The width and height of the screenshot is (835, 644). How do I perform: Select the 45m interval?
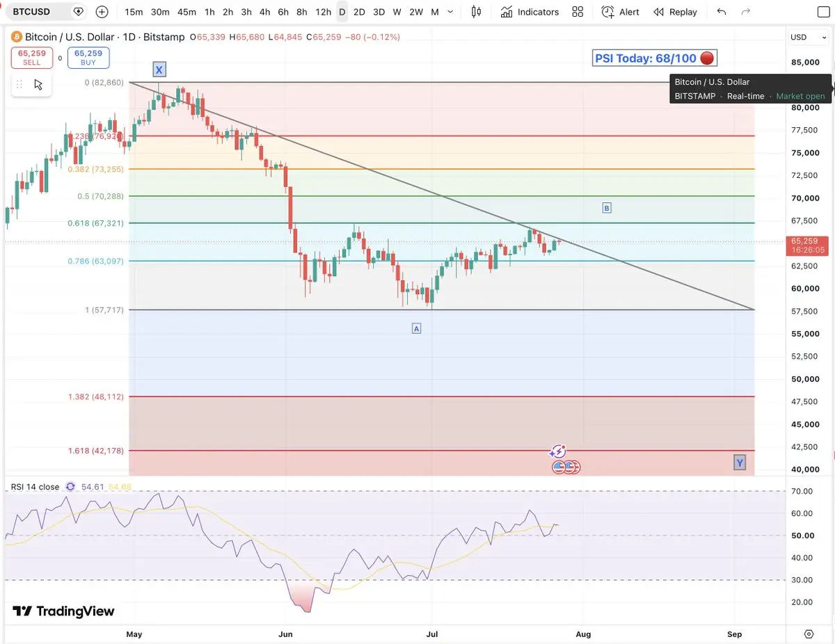[x=186, y=12]
